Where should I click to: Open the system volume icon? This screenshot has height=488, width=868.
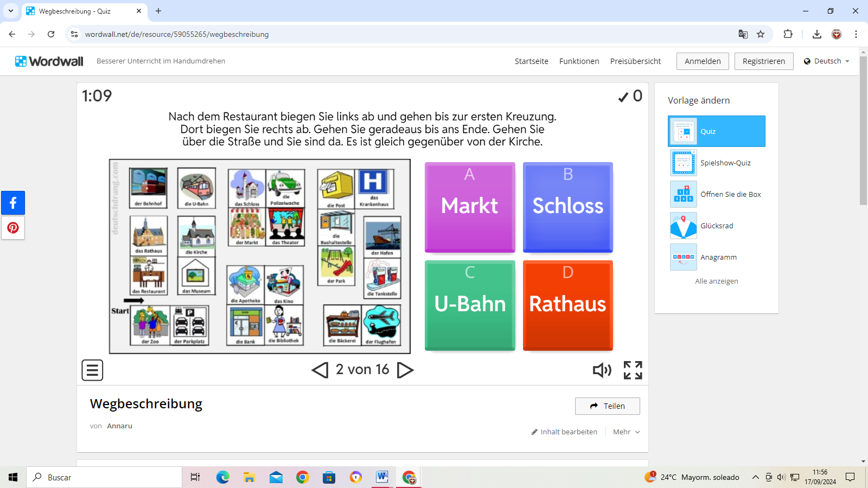781,477
